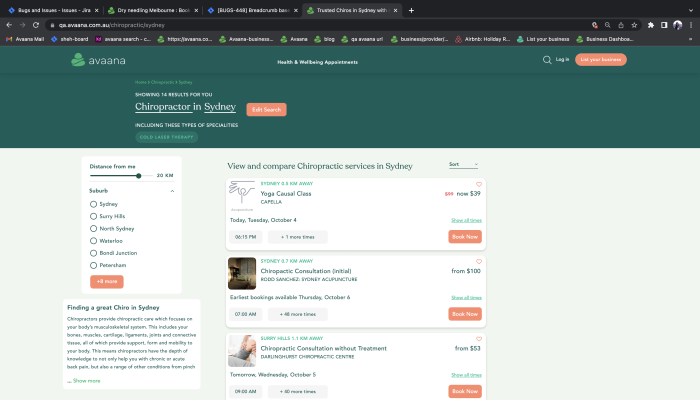Open browser zoom magnifier in address bar
700x400 pixels.
[608, 25]
